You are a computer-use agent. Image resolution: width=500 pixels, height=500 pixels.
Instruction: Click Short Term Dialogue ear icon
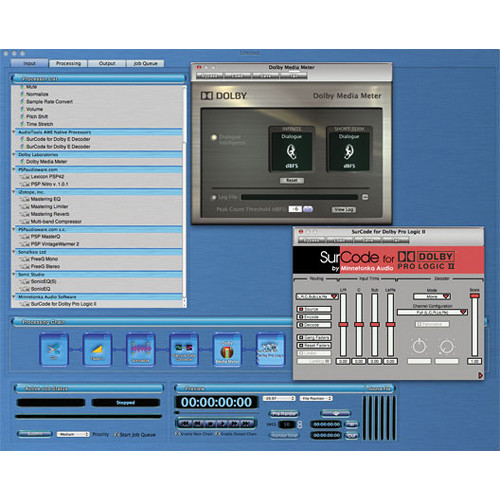349,152
